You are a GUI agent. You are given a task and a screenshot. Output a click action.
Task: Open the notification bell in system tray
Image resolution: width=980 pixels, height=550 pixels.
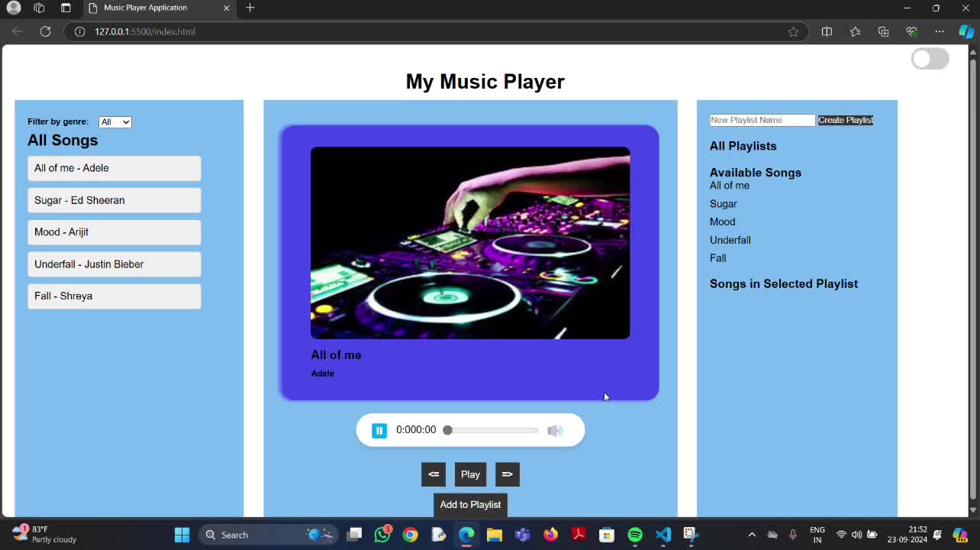[937, 535]
